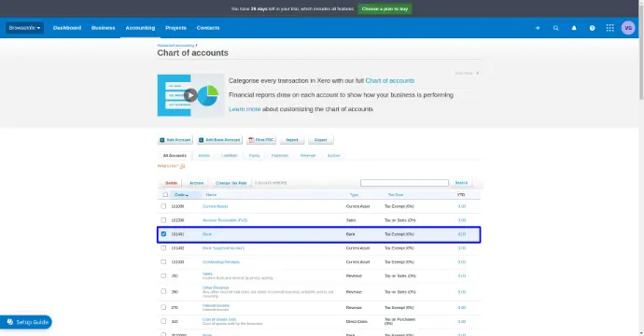Viewport: 644px width, 336px height.
Task: Open the BrowseInfo organisation dropdown
Action: pyautogui.click(x=24, y=28)
